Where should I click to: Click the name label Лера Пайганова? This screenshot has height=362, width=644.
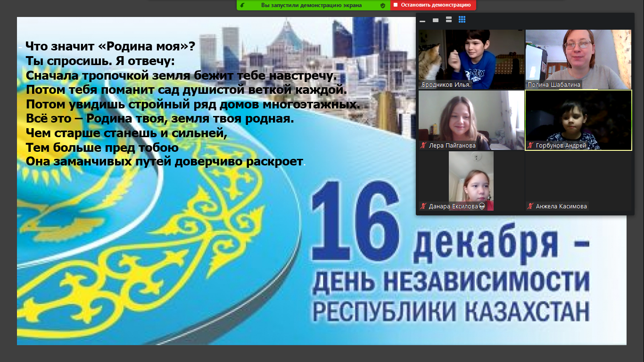452,146
